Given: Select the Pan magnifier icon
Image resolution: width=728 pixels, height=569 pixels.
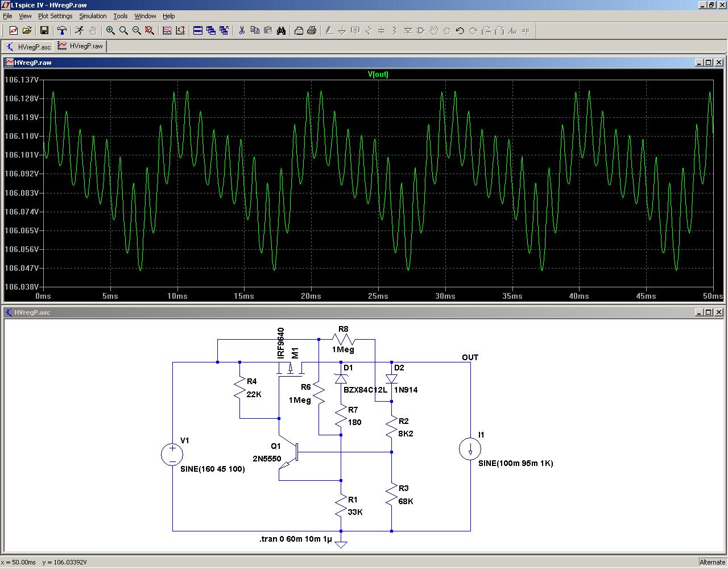Looking at the screenshot, I should (123, 31).
